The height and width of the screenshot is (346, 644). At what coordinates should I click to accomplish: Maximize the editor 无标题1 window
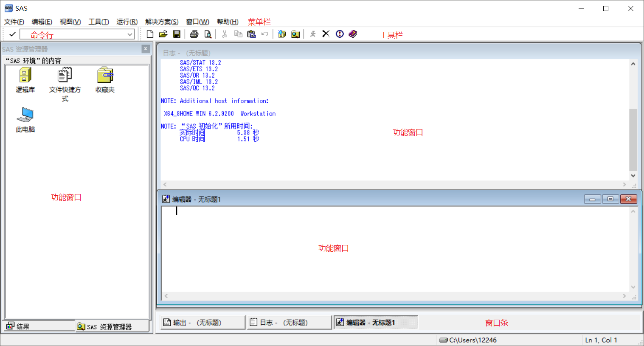[x=610, y=199]
